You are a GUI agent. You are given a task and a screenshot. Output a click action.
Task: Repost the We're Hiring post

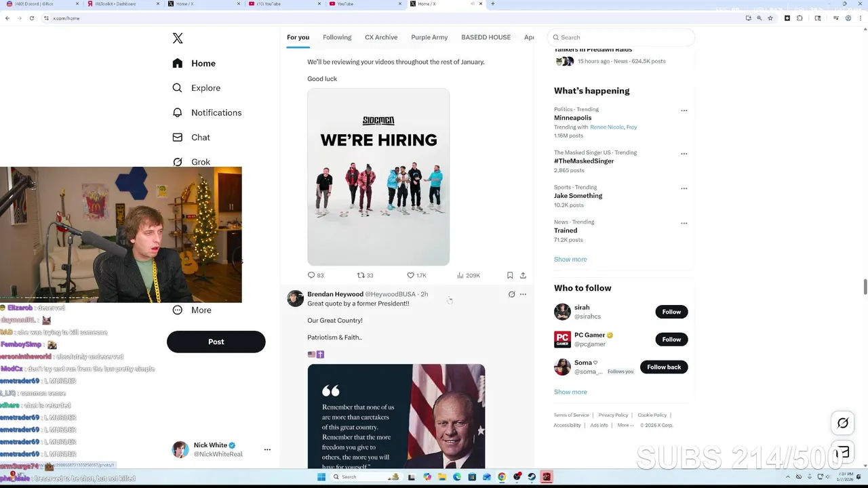[x=361, y=275]
